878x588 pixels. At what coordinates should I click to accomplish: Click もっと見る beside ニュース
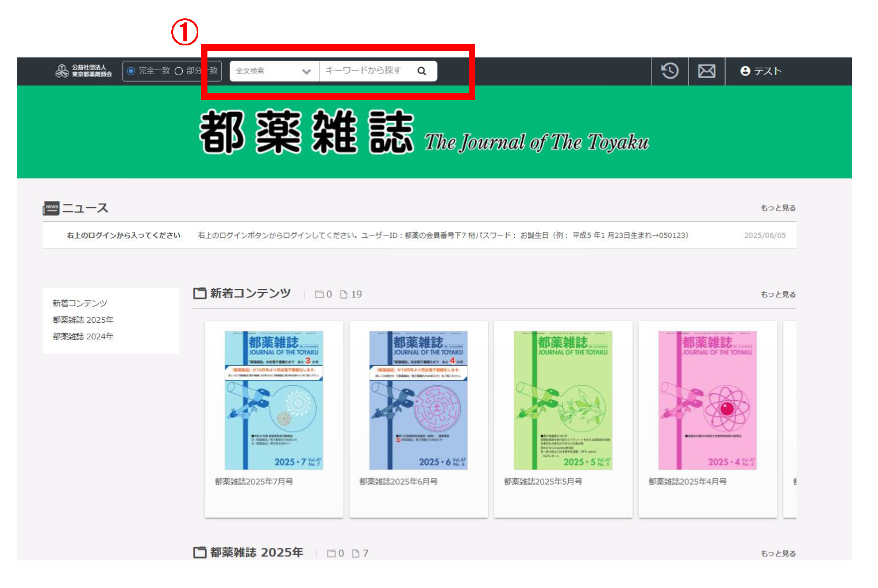[778, 208]
